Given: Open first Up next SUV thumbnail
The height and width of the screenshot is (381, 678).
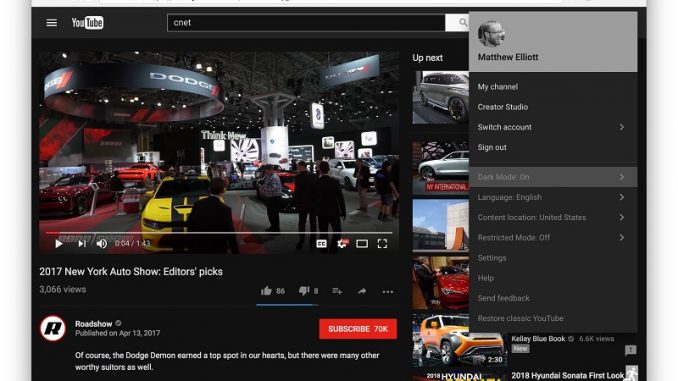Looking at the screenshot, I should pos(441,98).
